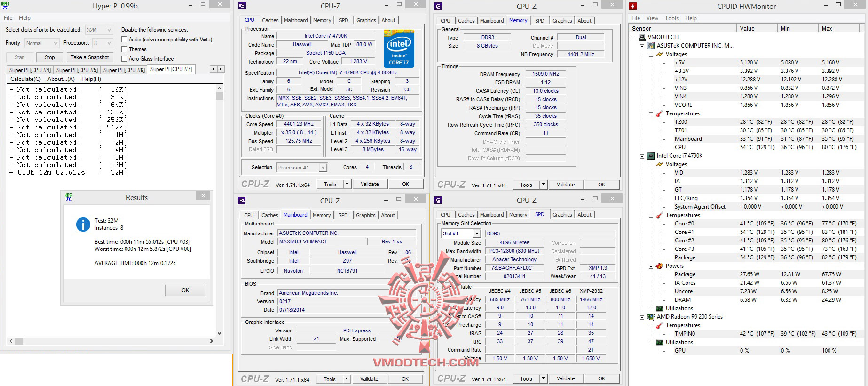This screenshot has width=868, height=386.
Task: Open HWMonitor Tools menu
Action: [671, 18]
